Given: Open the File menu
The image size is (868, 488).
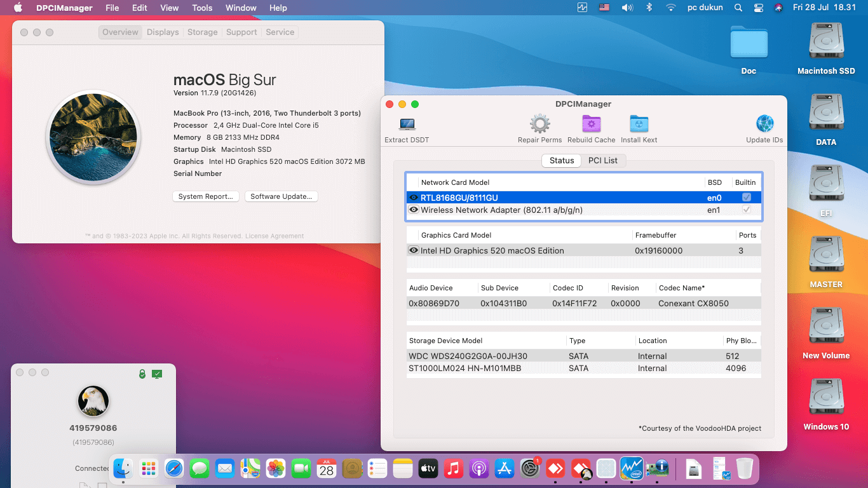Looking at the screenshot, I should click(x=112, y=8).
